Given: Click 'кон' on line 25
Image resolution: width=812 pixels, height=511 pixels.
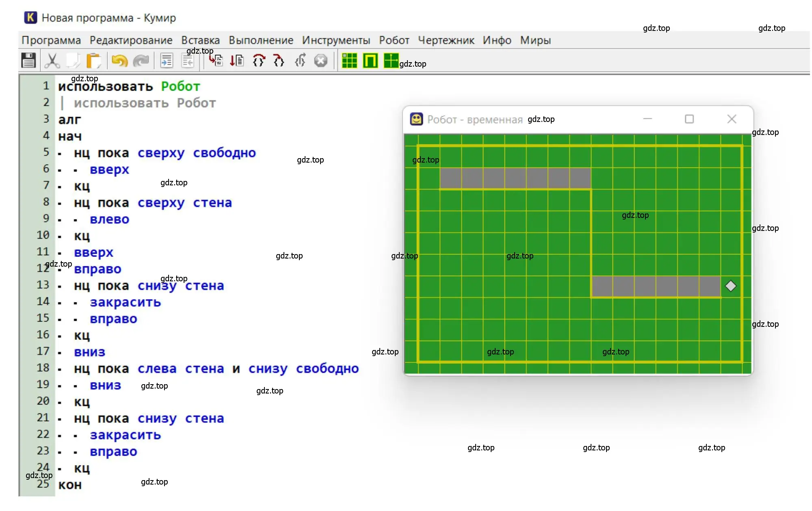Looking at the screenshot, I should point(70,485).
